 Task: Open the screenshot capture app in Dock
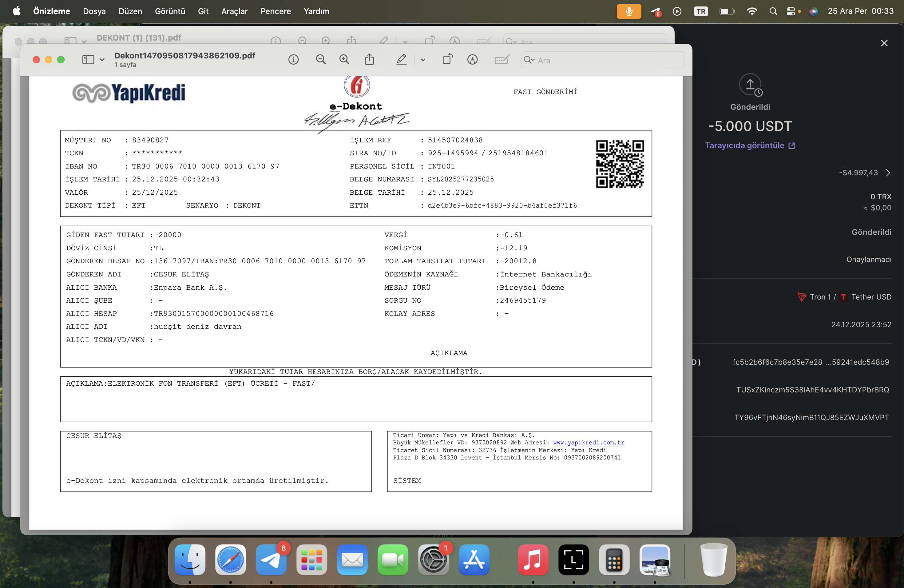573,560
